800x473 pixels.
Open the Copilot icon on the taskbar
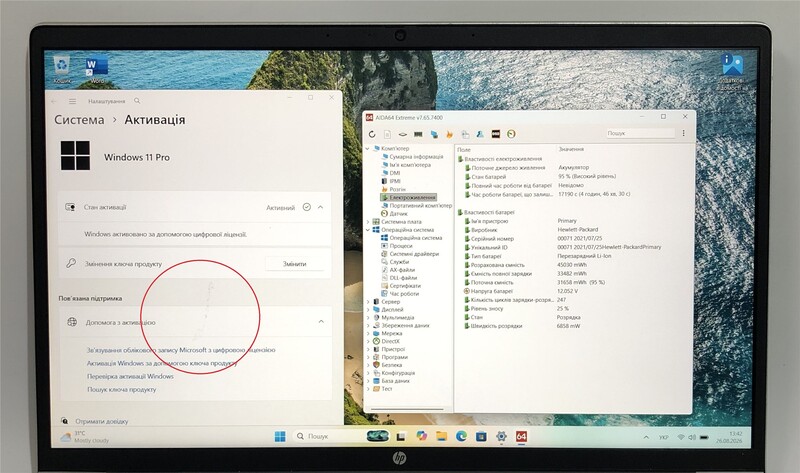click(x=421, y=436)
